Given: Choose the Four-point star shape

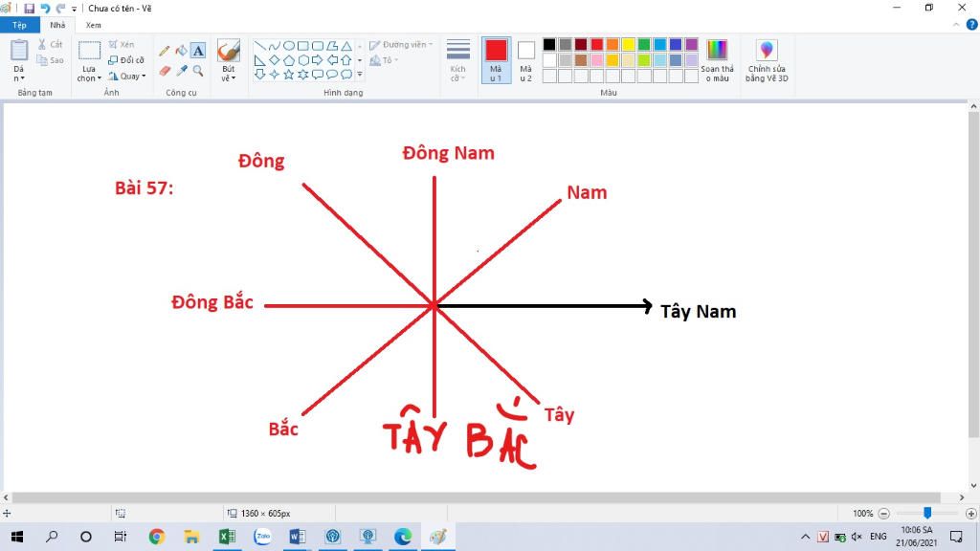Looking at the screenshot, I should pyautogui.click(x=274, y=75).
